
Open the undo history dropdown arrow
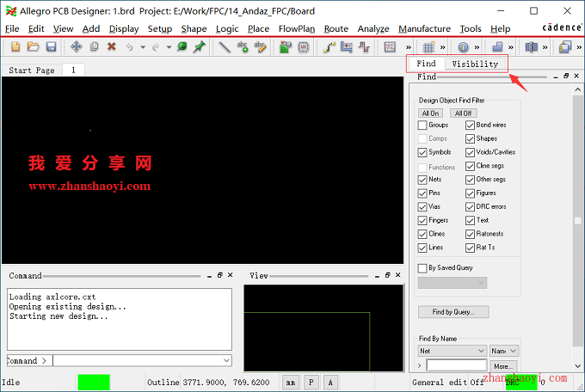point(143,47)
